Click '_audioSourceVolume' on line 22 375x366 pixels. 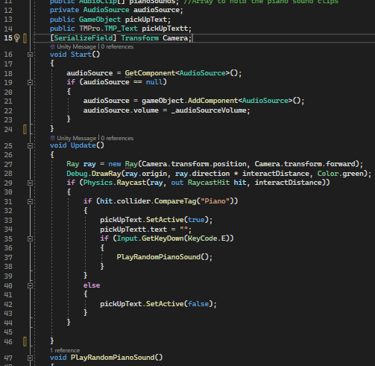point(209,110)
